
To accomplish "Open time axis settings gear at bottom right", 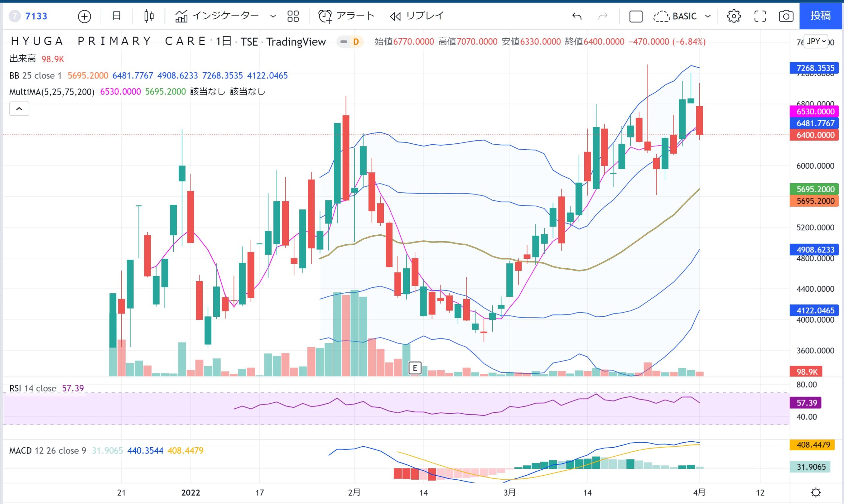I will 815,492.
